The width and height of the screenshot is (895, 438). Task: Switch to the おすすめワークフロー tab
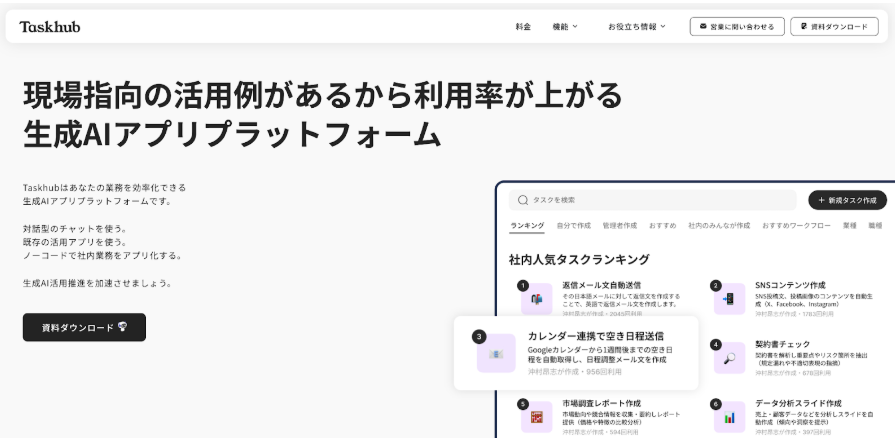[796, 226]
